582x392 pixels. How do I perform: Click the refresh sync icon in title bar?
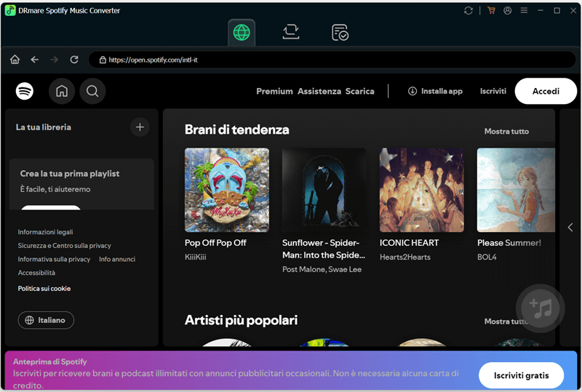coord(469,11)
